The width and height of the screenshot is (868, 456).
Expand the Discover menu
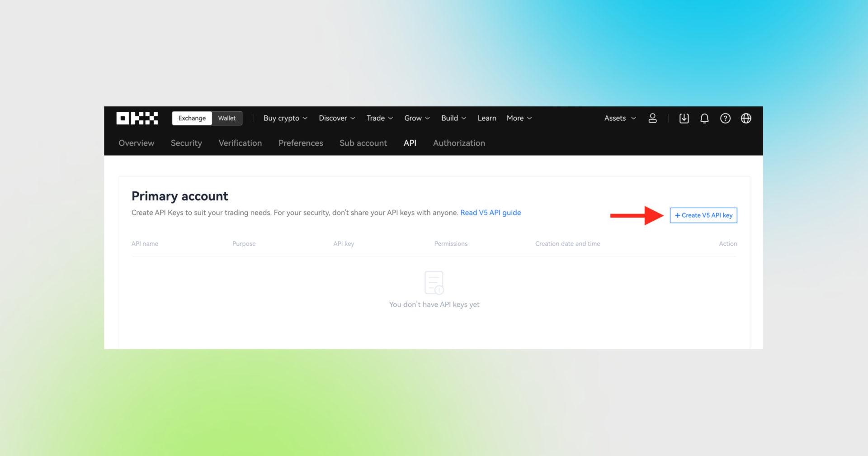(x=337, y=118)
